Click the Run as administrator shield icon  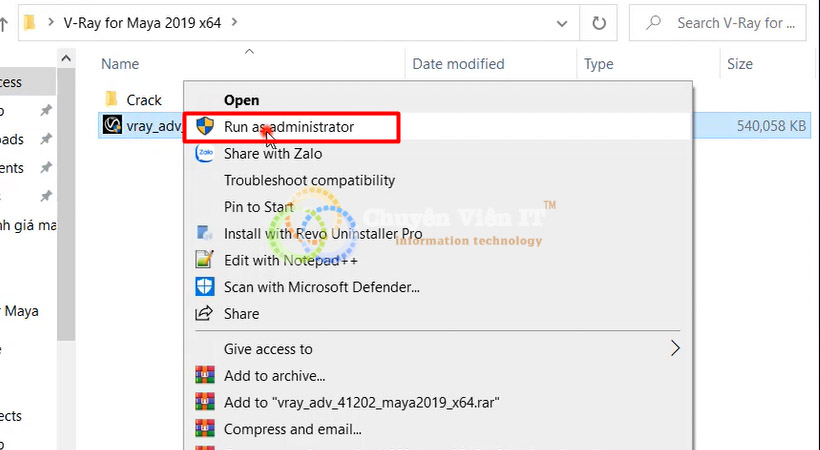pos(205,126)
